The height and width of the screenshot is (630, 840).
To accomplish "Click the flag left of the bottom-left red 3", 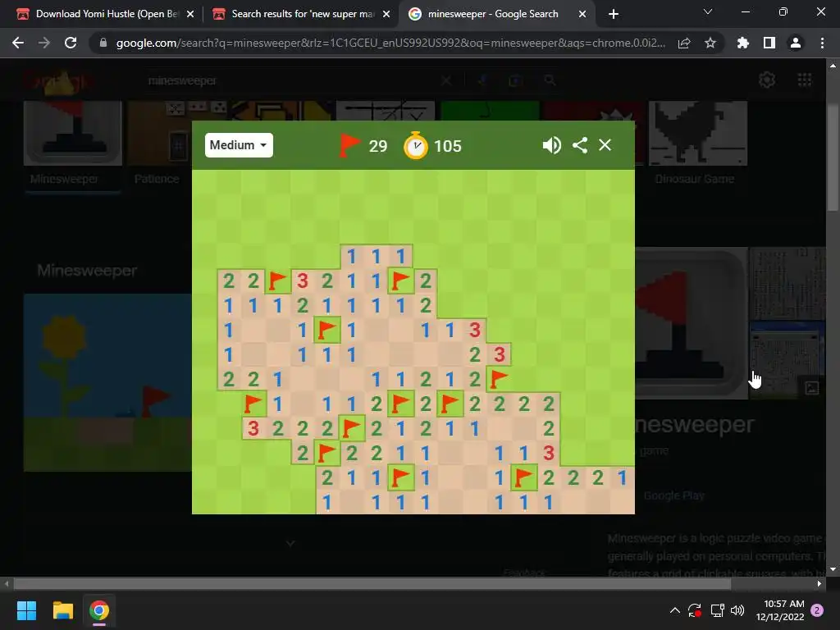I will tap(253, 404).
